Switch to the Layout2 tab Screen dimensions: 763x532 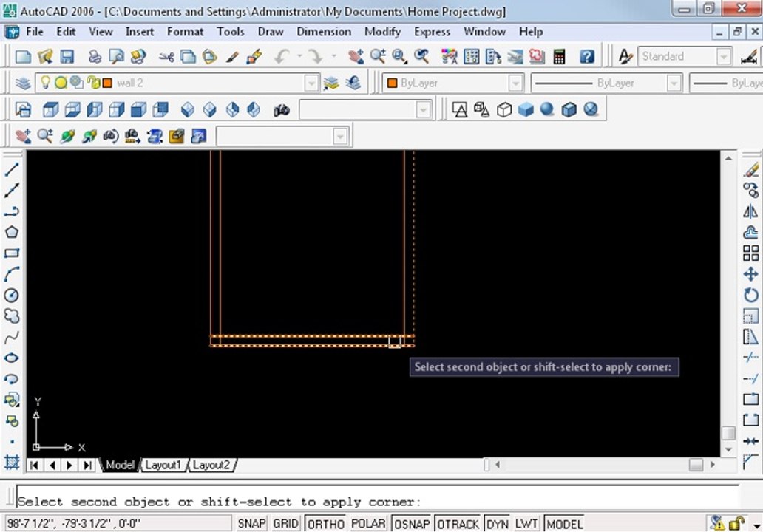(x=211, y=465)
